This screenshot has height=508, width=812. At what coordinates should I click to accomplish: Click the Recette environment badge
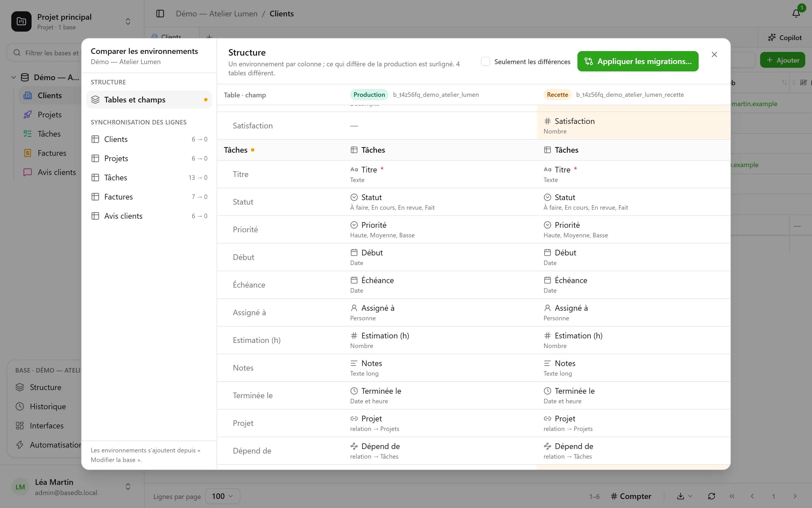(557, 95)
